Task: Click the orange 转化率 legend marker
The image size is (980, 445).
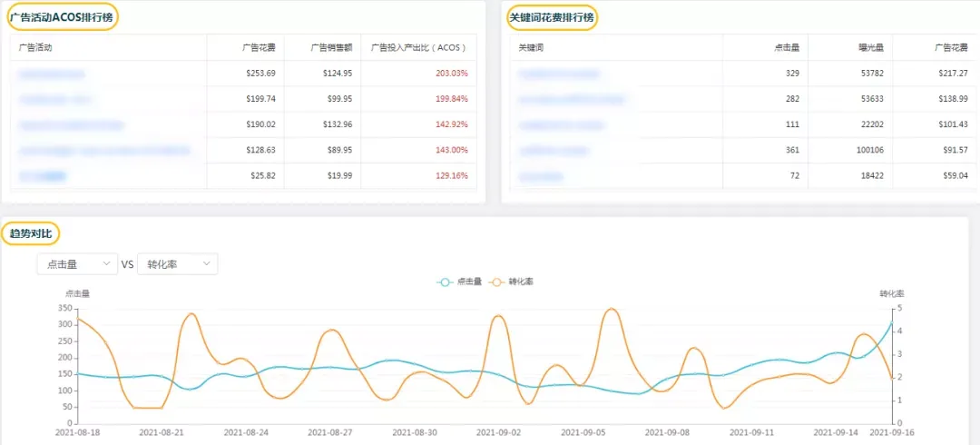Action: [x=497, y=282]
